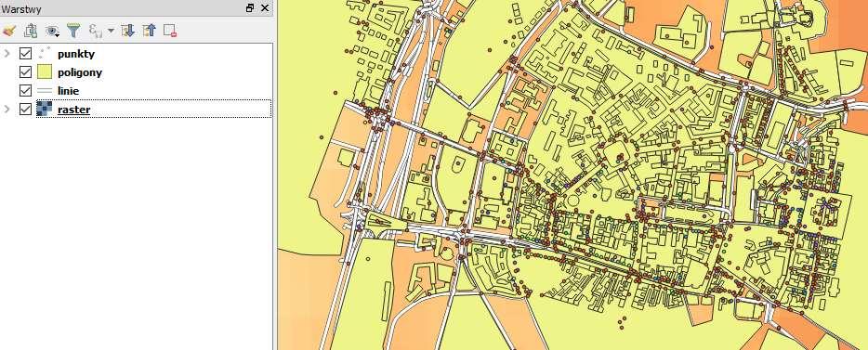
Task: Uncheck the linie layer visibility
Action: (25, 90)
